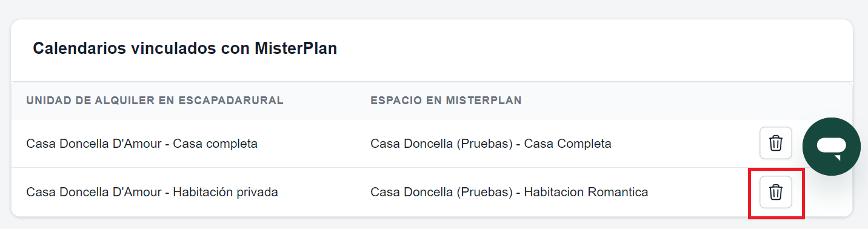868x229 pixels.
Task: Click trash icon beside Habitacion Romantica
Action: (776, 192)
